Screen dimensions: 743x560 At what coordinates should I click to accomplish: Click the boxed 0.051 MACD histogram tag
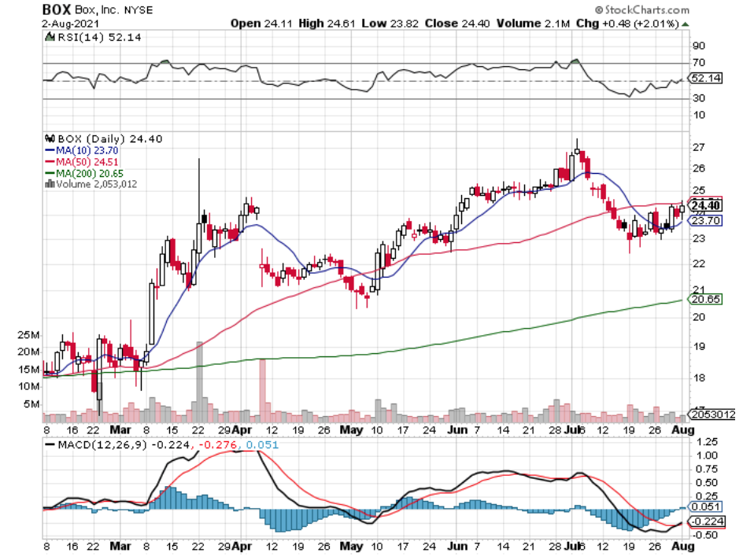click(x=705, y=507)
